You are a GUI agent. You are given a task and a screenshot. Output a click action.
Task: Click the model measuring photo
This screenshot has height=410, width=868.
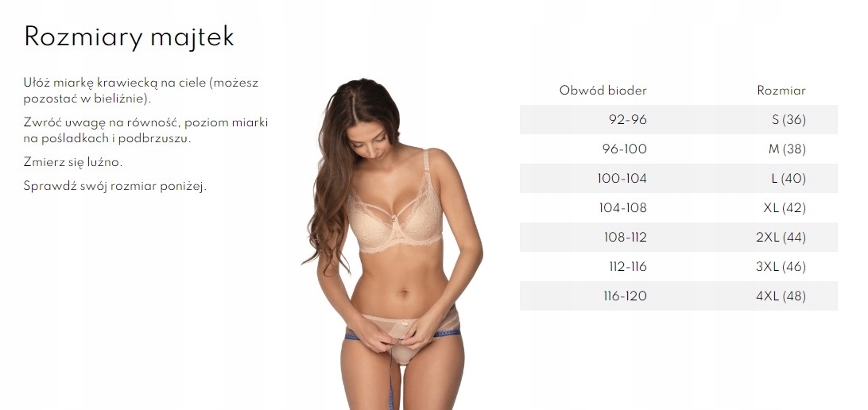point(393,243)
